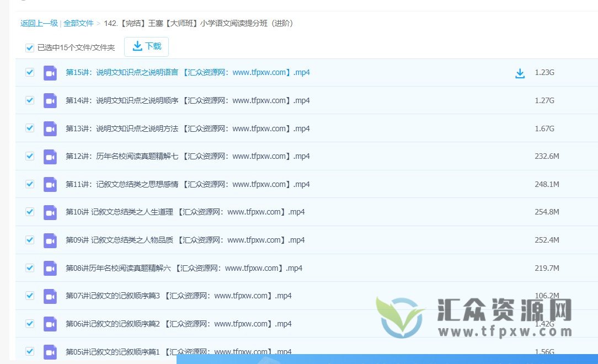Click the video icon beside 第08讲 历年名校阅读真题精解六
This screenshot has width=598, height=364.
50,267
